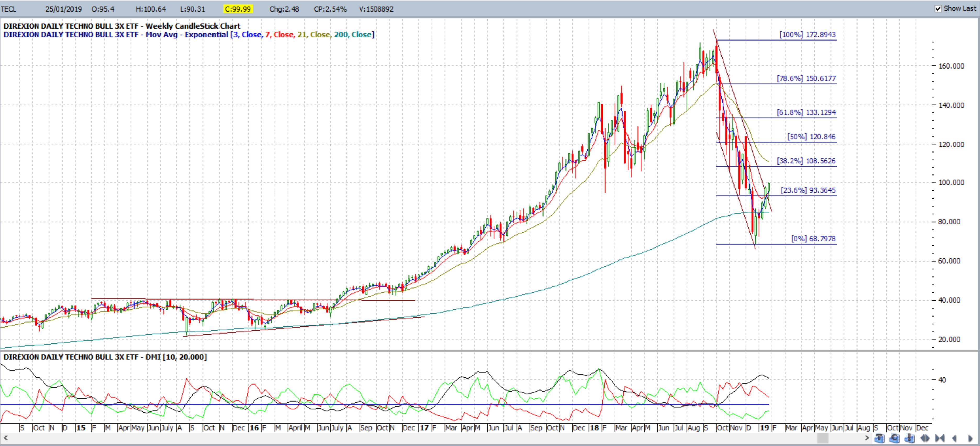Click the volume value V:1508892
980x446 pixels.
pyautogui.click(x=376, y=9)
